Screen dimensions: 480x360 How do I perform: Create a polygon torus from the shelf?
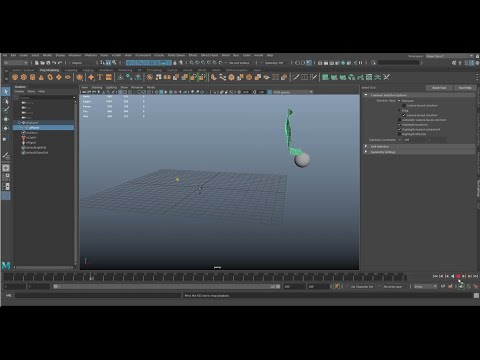click(x=50, y=77)
